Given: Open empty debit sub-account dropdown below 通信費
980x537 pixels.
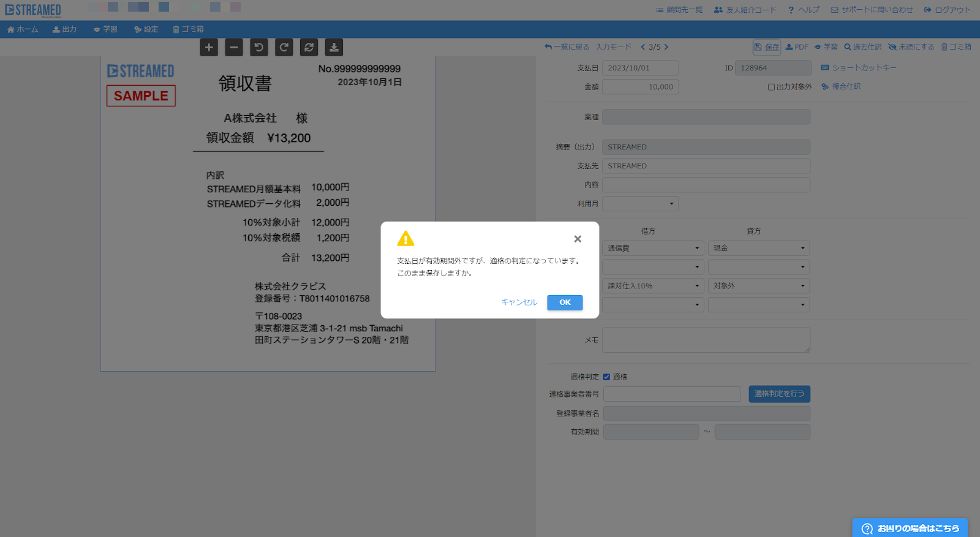Looking at the screenshot, I should (x=653, y=267).
